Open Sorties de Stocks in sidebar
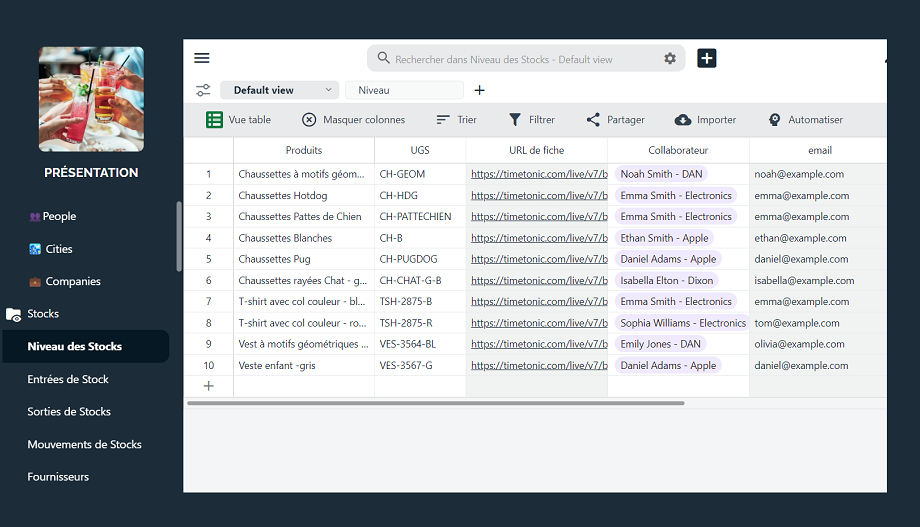This screenshot has width=920, height=527. (69, 411)
